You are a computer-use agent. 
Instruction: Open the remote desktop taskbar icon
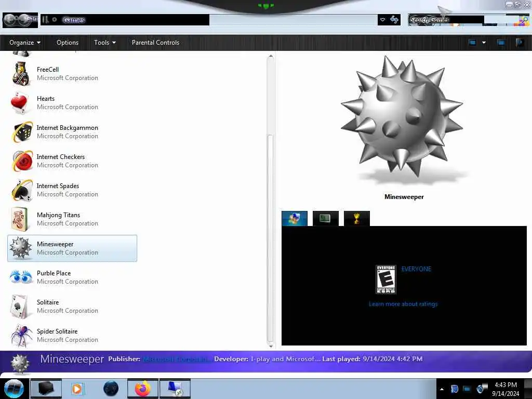pyautogui.click(x=175, y=389)
